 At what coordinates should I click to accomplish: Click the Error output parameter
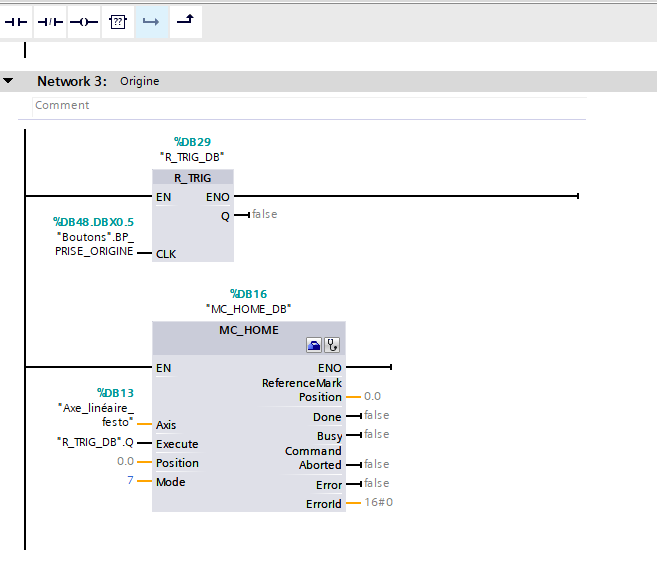[x=329, y=485]
